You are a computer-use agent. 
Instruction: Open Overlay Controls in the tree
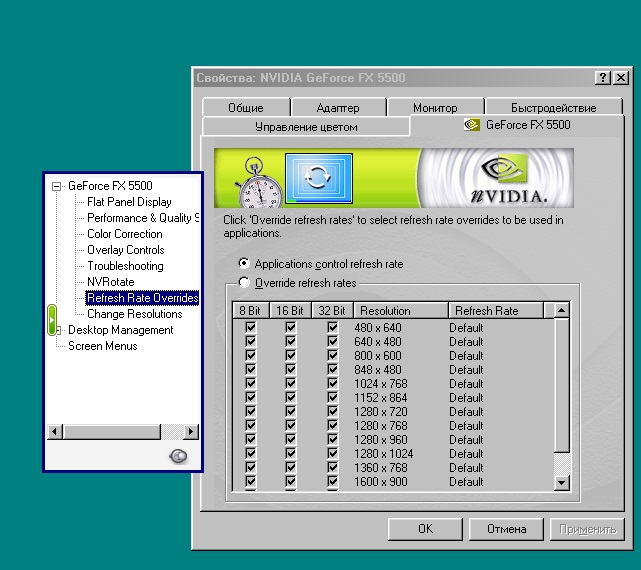126,250
